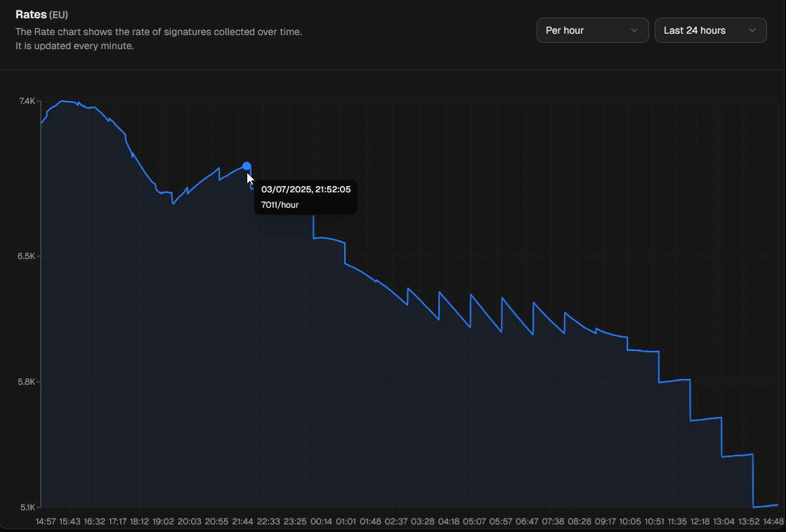Image resolution: width=786 pixels, height=532 pixels.
Task: Open the Per hour dropdown
Action: click(593, 31)
